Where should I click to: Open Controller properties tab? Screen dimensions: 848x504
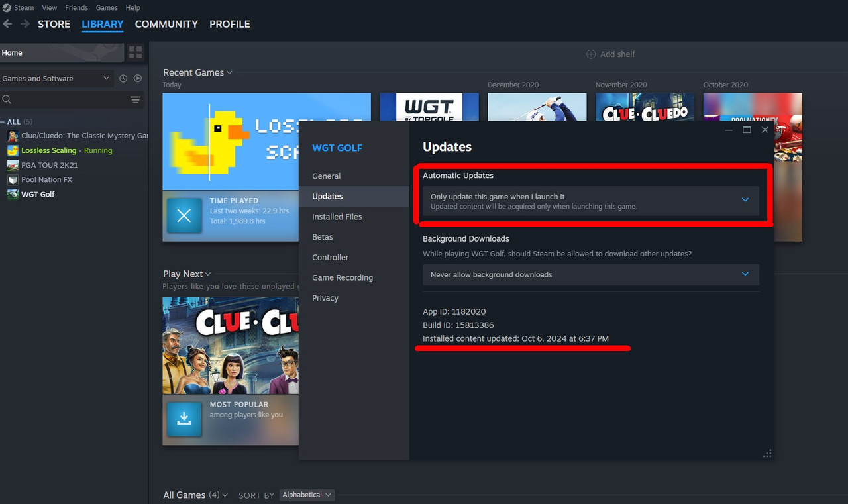coord(354,257)
